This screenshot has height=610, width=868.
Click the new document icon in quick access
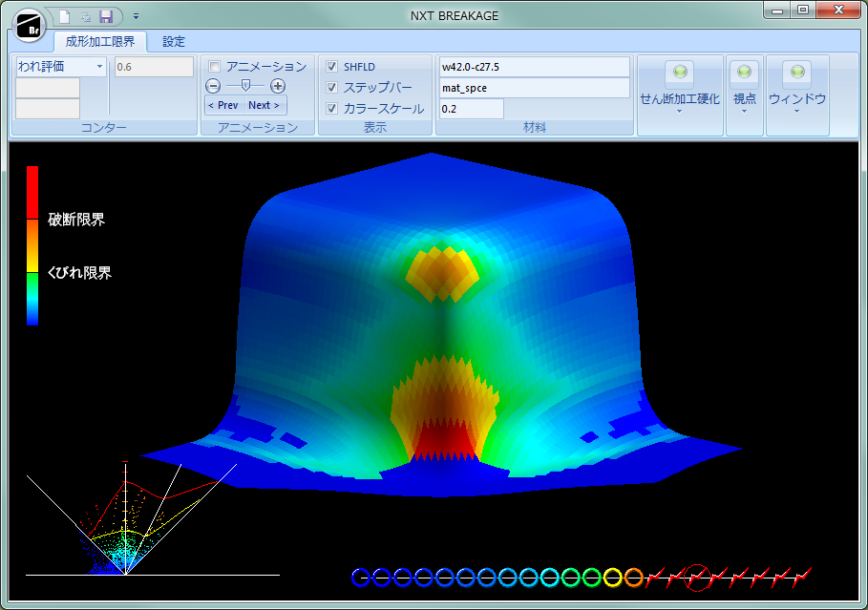(64, 16)
